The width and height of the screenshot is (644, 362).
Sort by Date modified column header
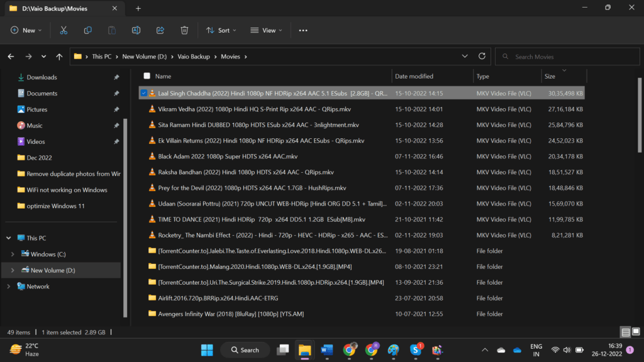click(414, 76)
